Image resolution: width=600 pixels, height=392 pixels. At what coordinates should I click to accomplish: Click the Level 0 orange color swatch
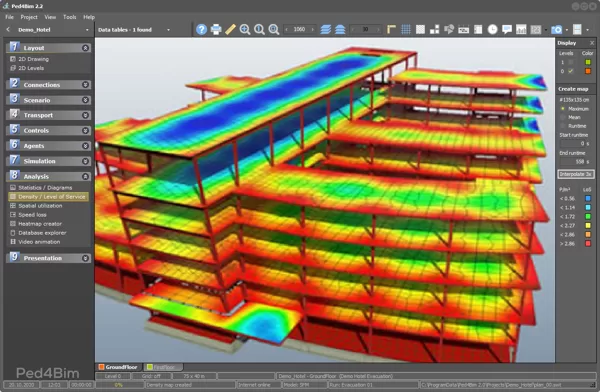pyautogui.click(x=588, y=71)
